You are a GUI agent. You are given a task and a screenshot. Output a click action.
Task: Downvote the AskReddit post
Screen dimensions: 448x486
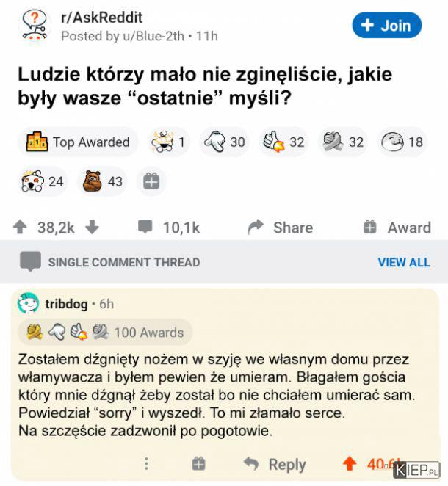[92, 227]
